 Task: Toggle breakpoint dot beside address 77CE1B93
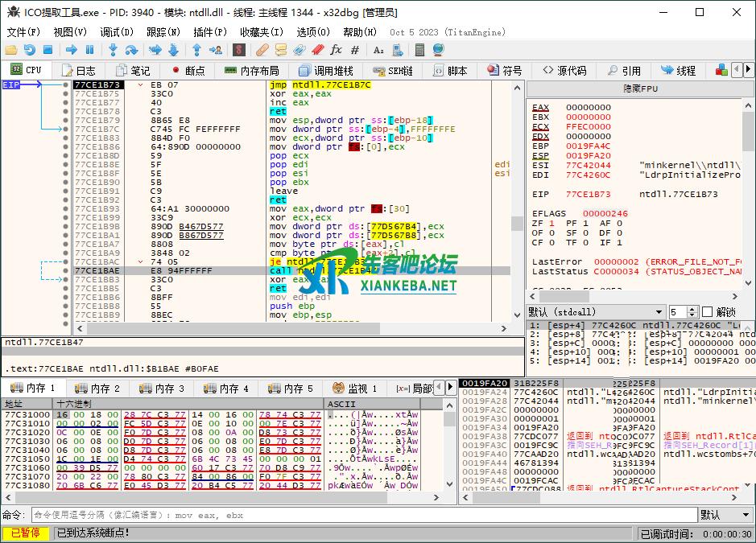click(66, 208)
